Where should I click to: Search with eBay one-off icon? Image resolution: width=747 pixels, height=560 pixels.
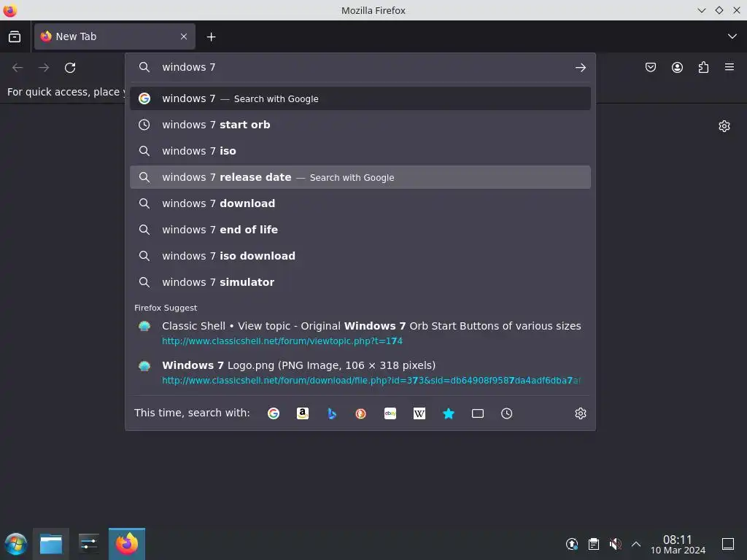coord(390,413)
